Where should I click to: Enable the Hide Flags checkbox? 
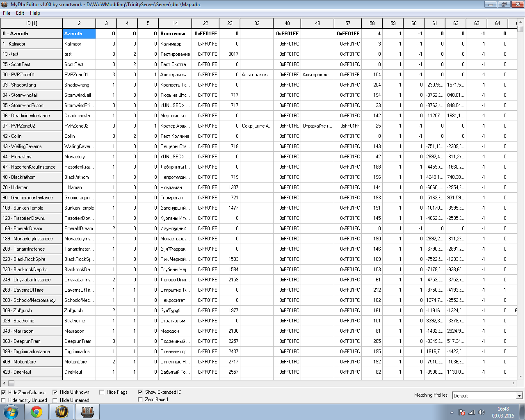(x=102, y=393)
